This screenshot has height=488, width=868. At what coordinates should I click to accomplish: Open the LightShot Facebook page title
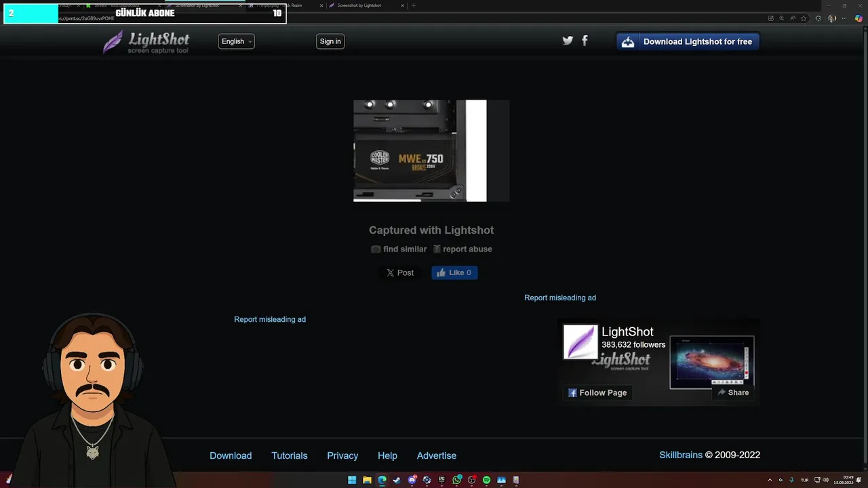click(627, 331)
